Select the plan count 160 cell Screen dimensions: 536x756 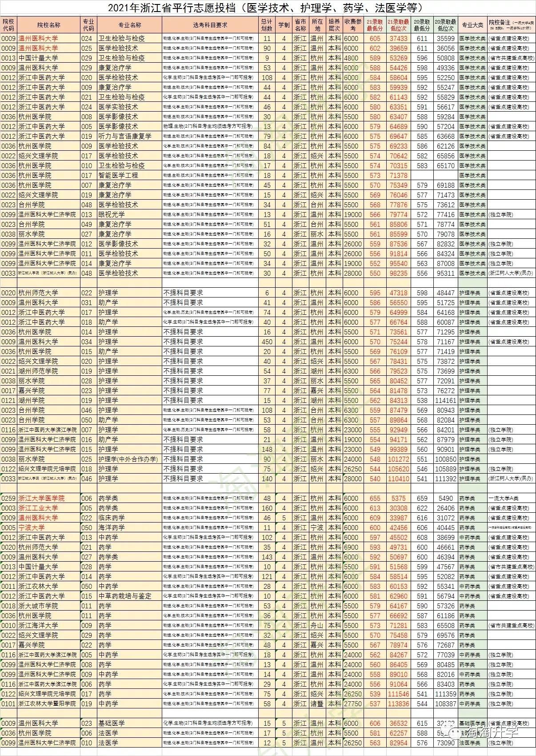267,508
